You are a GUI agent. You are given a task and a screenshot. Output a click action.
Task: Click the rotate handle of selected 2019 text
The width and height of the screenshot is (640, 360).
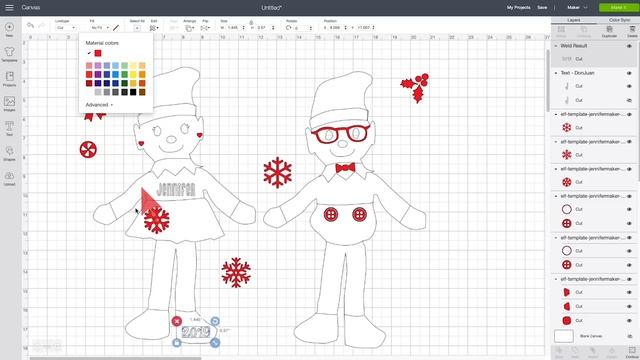coord(215,321)
